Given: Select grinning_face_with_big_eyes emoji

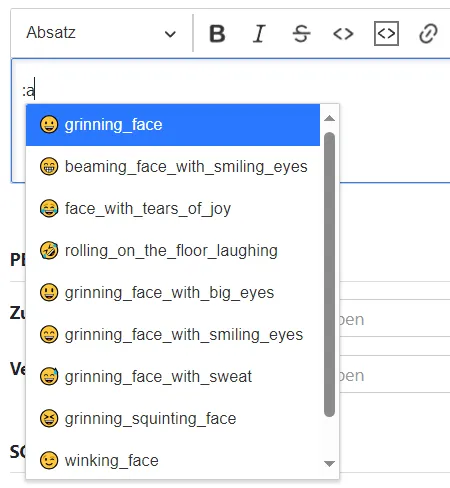Looking at the screenshot, I should [x=173, y=293].
